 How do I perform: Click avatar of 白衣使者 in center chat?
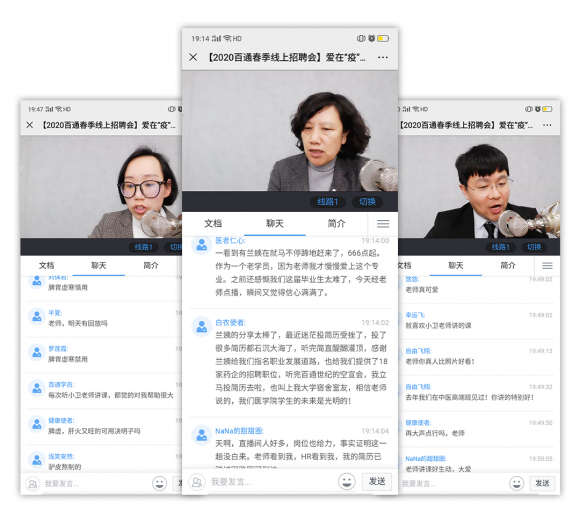(x=202, y=327)
